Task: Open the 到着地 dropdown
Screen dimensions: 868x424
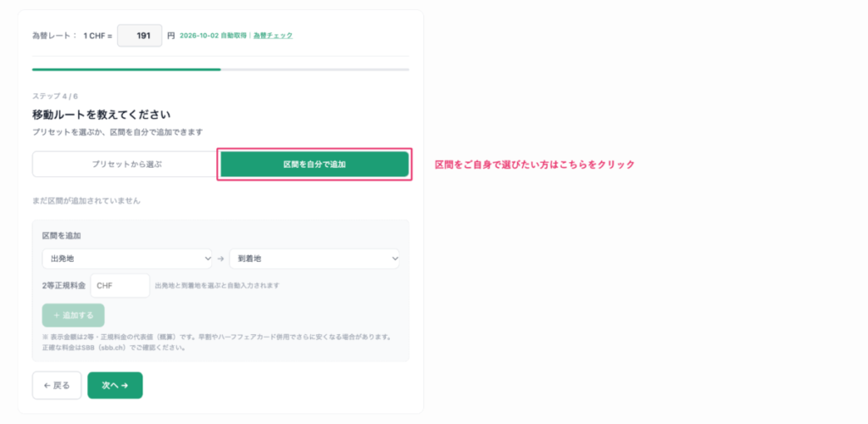Action: coord(314,259)
